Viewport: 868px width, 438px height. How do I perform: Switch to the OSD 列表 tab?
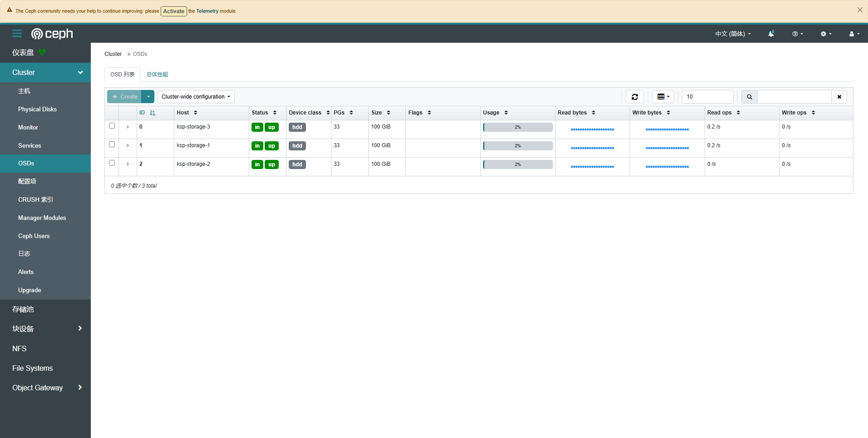(x=123, y=75)
